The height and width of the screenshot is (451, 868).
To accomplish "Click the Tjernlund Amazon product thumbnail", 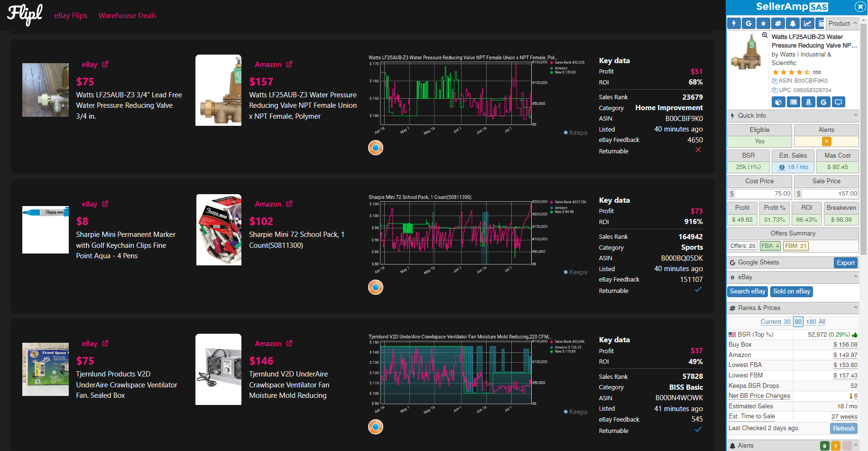I will (218, 369).
